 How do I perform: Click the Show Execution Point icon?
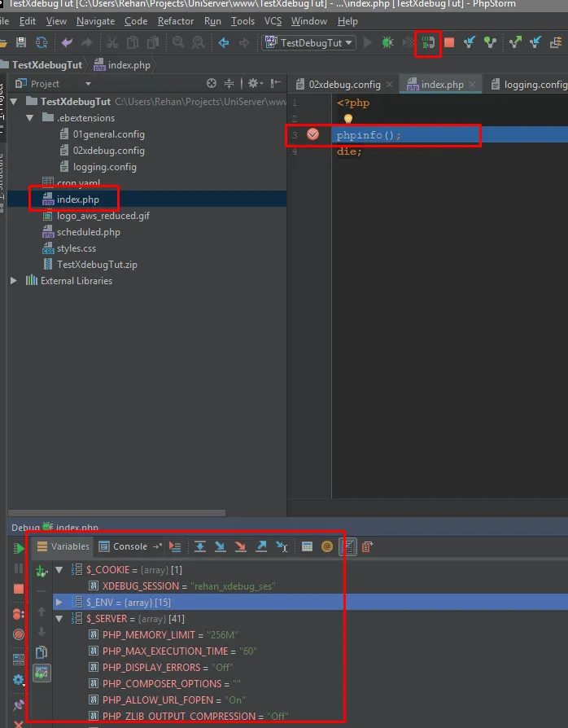point(175,547)
